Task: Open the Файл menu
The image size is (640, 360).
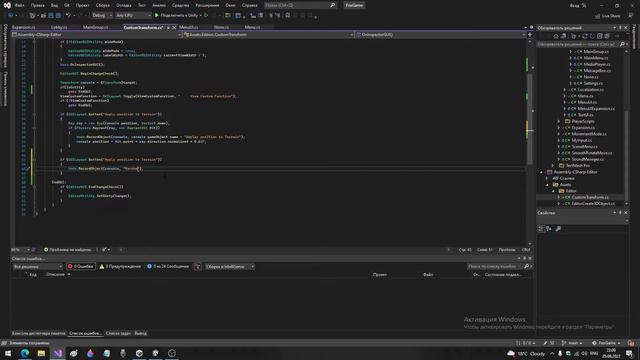Action: coord(19,5)
